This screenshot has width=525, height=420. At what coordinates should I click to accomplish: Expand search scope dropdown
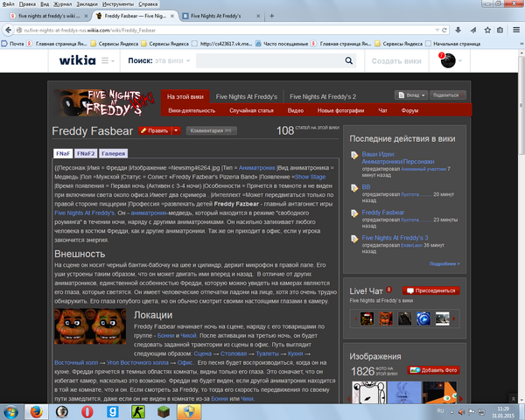[188, 61]
